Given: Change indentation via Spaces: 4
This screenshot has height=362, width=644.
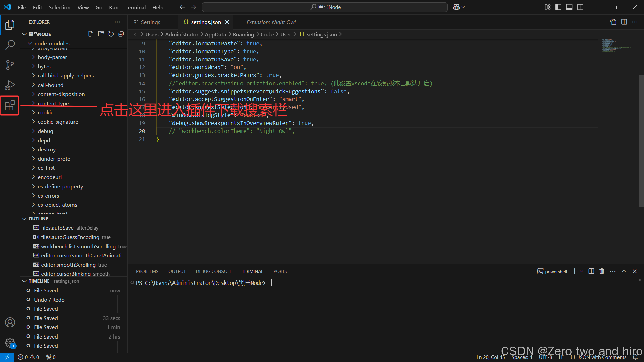Looking at the screenshot, I should [522, 357].
